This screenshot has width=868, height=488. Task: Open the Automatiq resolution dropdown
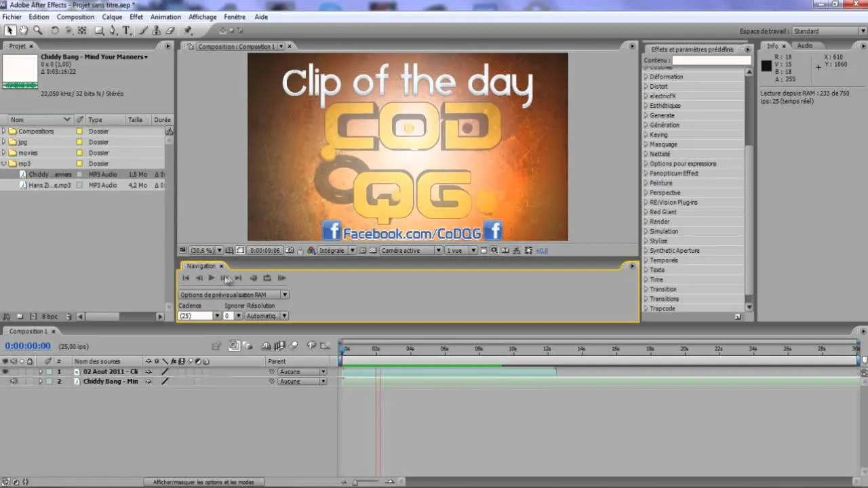click(267, 316)
